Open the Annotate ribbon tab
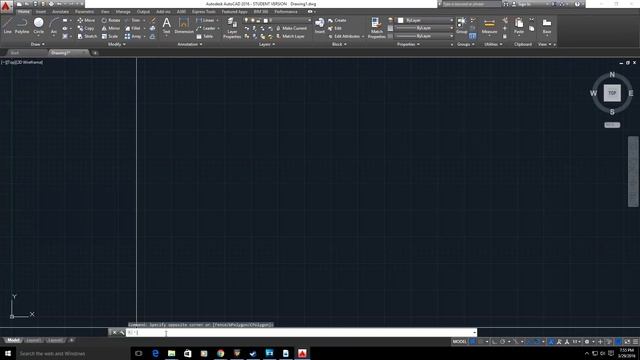The width and height of the screenshot is (640, 360). point(60,11)
